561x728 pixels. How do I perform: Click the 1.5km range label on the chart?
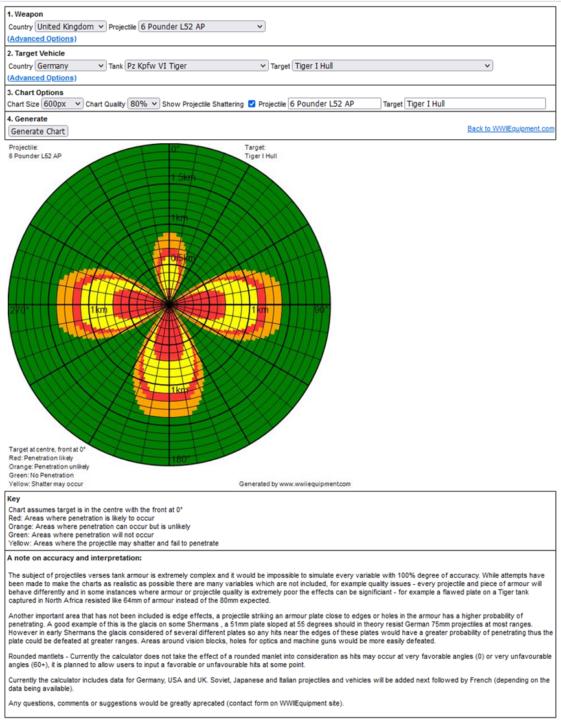183,177
